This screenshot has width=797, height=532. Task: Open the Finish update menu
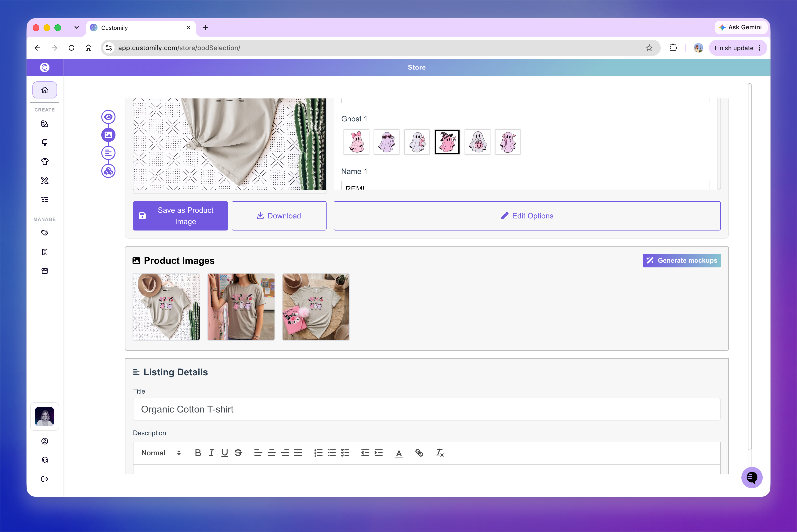point(738,48)
